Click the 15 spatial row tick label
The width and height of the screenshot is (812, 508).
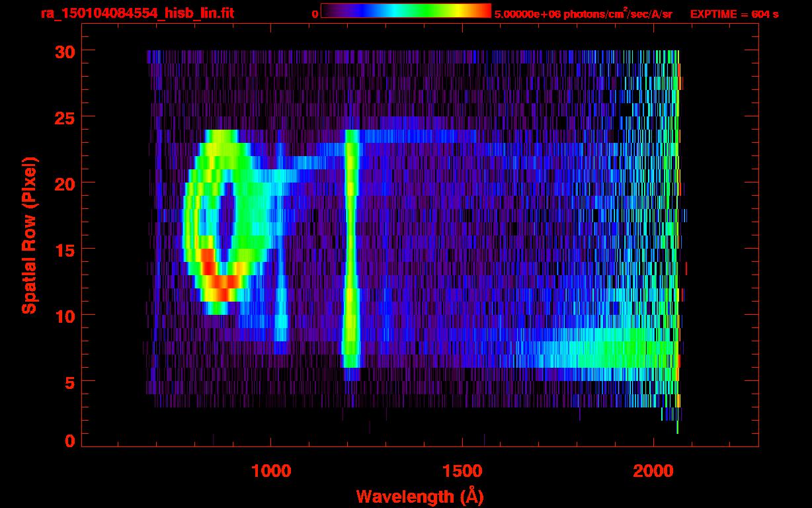[x=64, y=249]
